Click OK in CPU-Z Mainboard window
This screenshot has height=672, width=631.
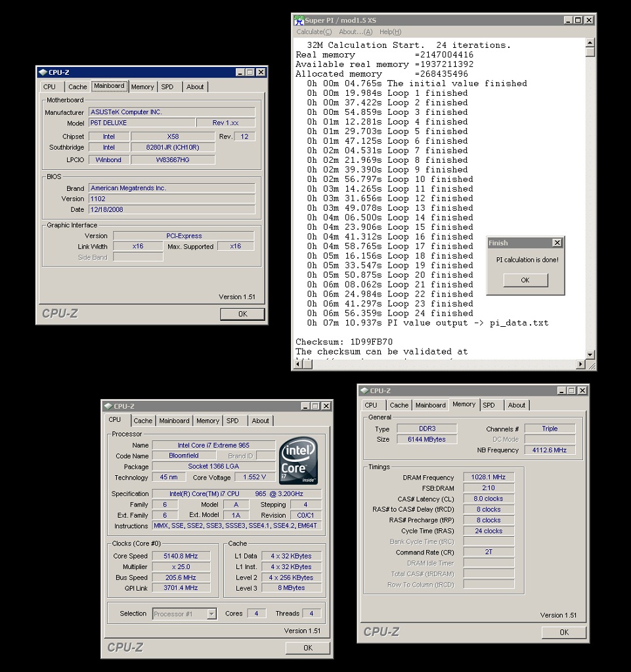(243, 314)
